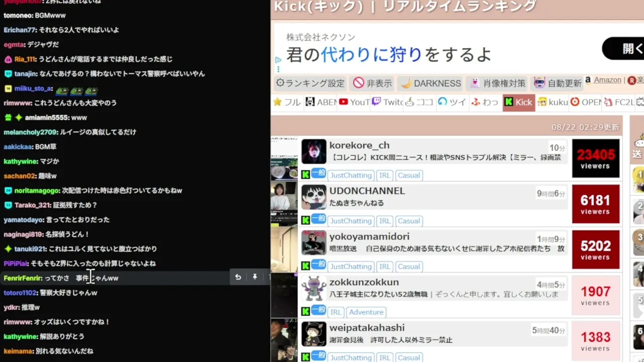Click the IRL tag under UDONCHANNEL
The height and width of the screenshot is (362, 644).
(x=385, y=221)
